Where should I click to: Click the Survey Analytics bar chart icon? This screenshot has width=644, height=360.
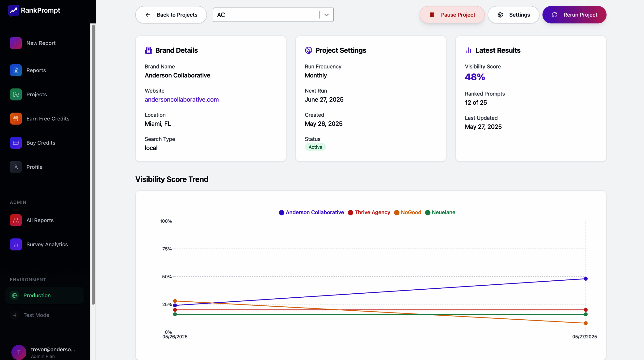[16, 245]
